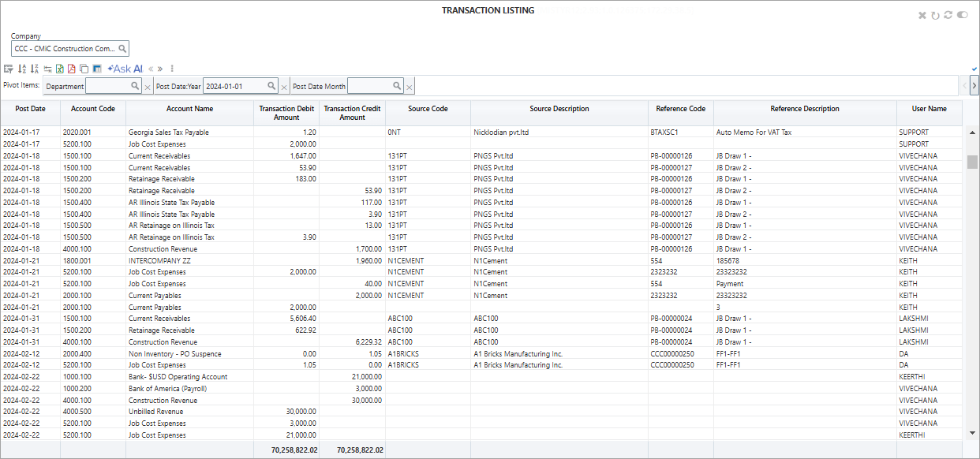The width and height of the screenshot is (980, 459).
Task: Open Ask AI assistant
Action: click(x=125, y=69)
